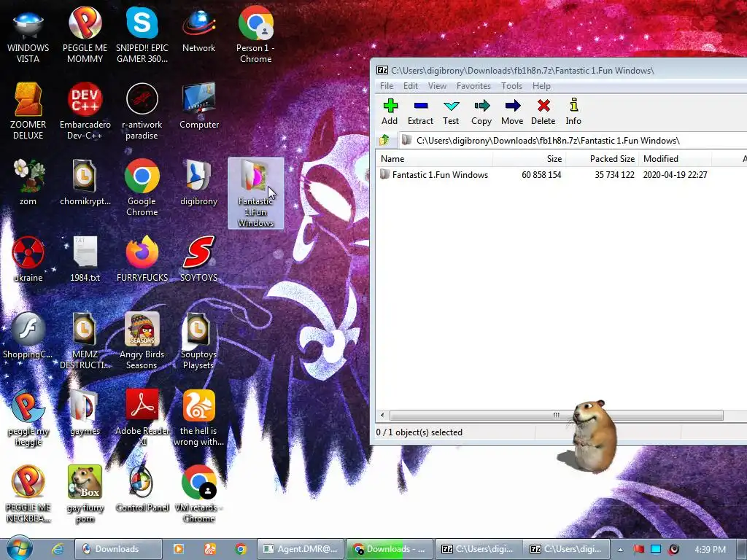Run the Test archive tool
This screenshot has width=747, height=560.
[451, 112]
